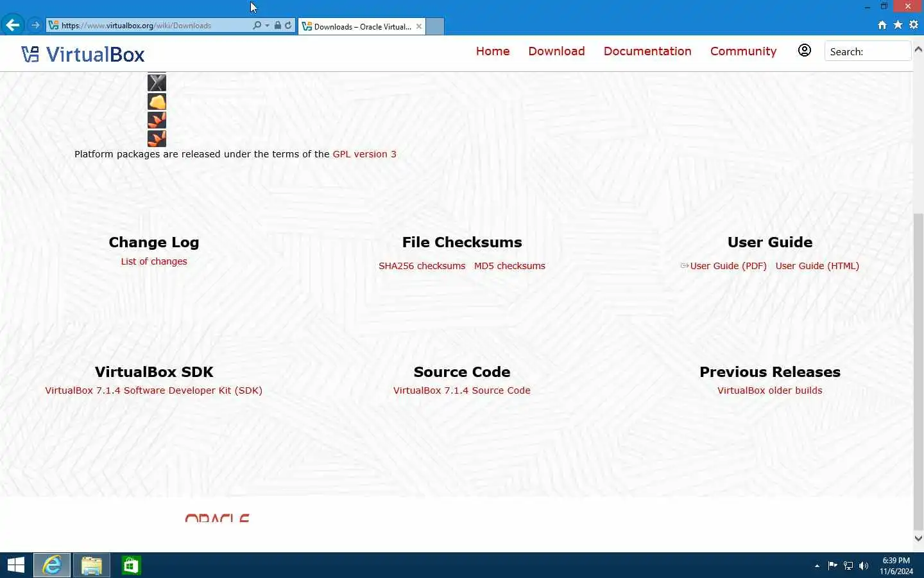Open the Home navigation item
This screenshot has width=924, height=578.
(493, 51)
